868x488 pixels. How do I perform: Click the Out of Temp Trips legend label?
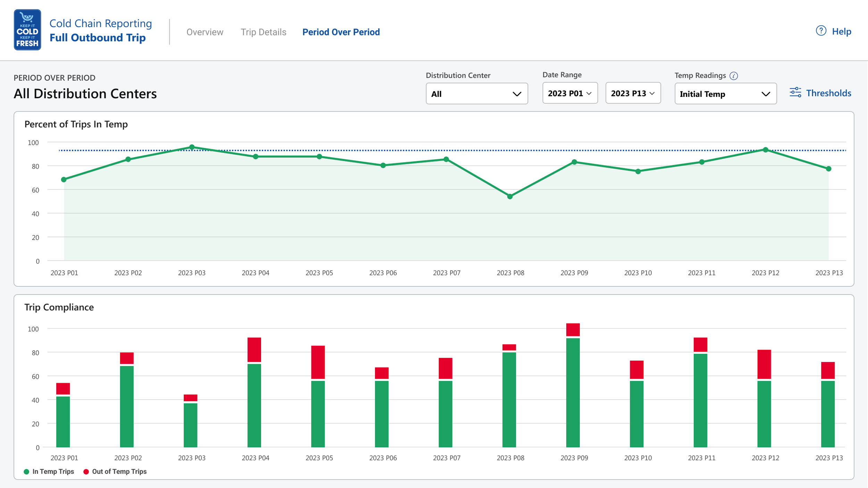tap(119, 472)
